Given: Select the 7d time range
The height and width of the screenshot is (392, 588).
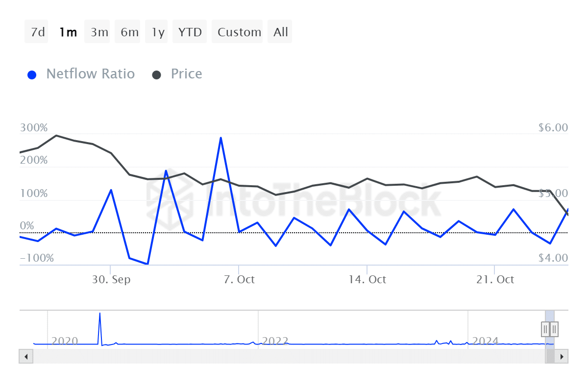Looking at the screenshot, I should point(37,32).
